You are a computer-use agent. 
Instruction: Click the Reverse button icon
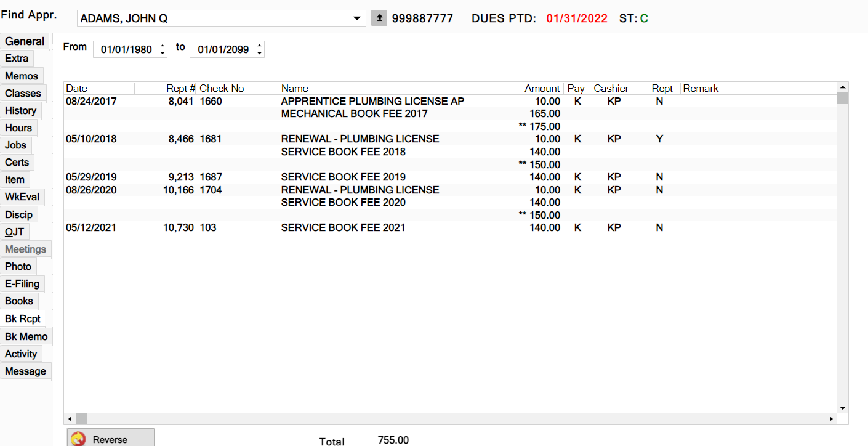point(78,439)
